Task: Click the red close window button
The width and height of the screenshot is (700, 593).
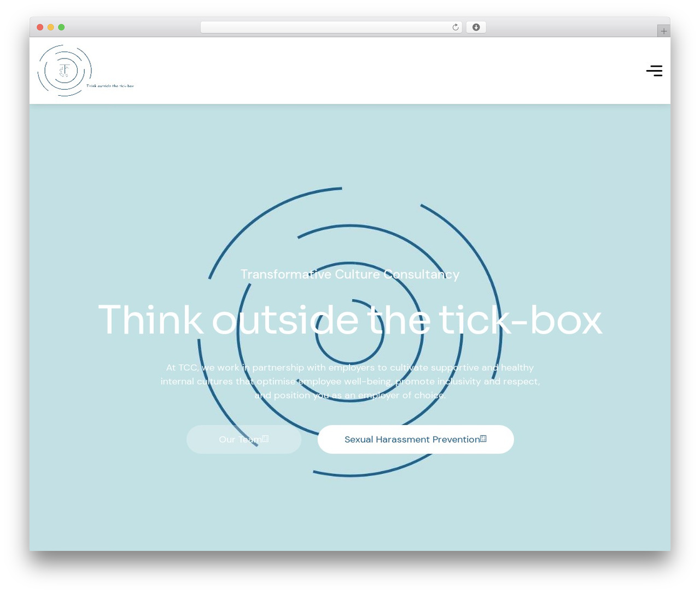Action: pos(40,27)
